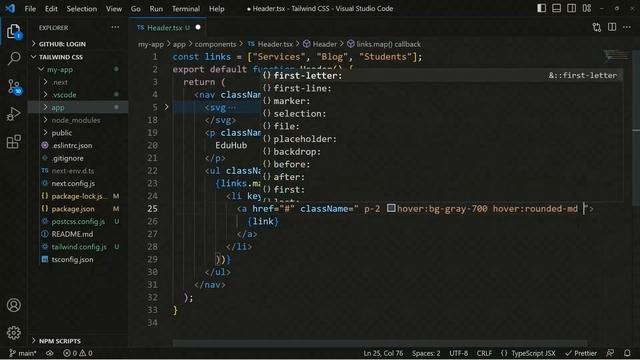Choose placeholder: suggestion

(x=442, y=139)
